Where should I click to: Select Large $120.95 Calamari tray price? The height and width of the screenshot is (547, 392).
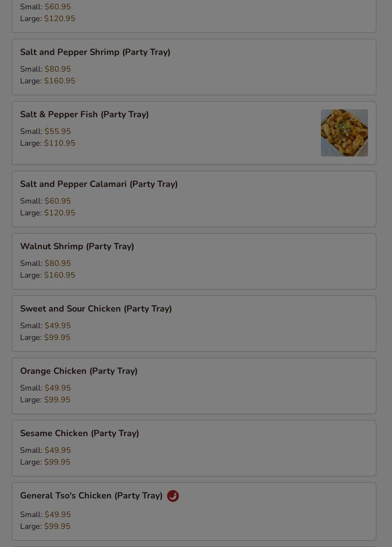(x=48, y=213)
